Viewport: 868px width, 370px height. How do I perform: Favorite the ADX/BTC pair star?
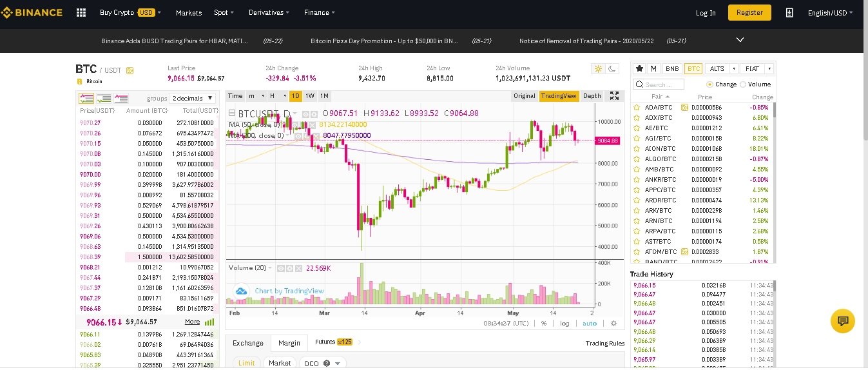tap(637, 117)
